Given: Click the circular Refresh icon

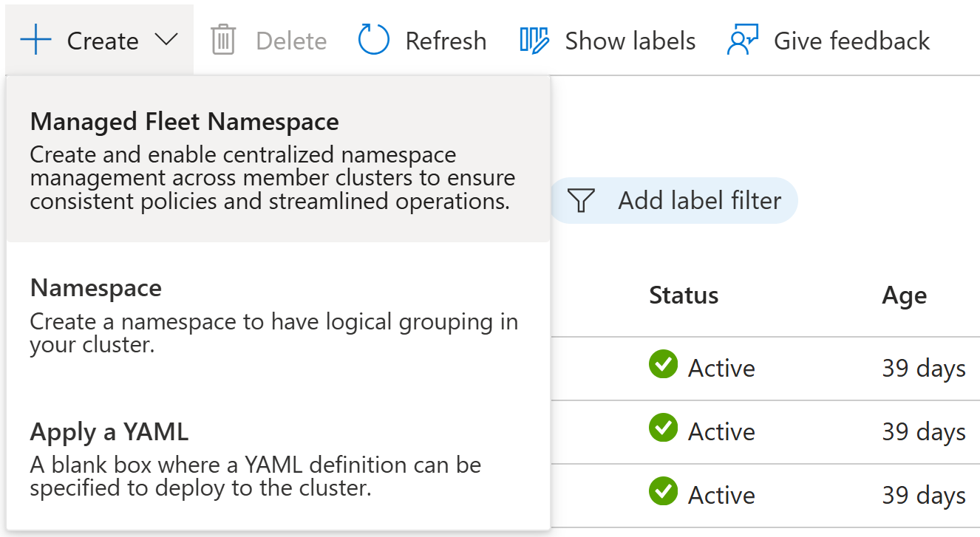Looking at the screenshot, I should coord(373,40).
